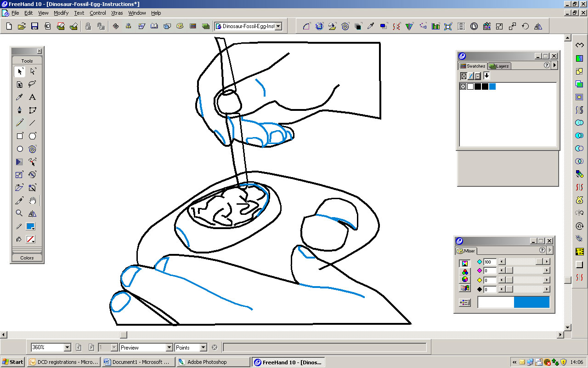Switch to Adobe Photoshop from the taskbar
The width and height of the screenshot is (588, 368).
(x=213, y=362)
